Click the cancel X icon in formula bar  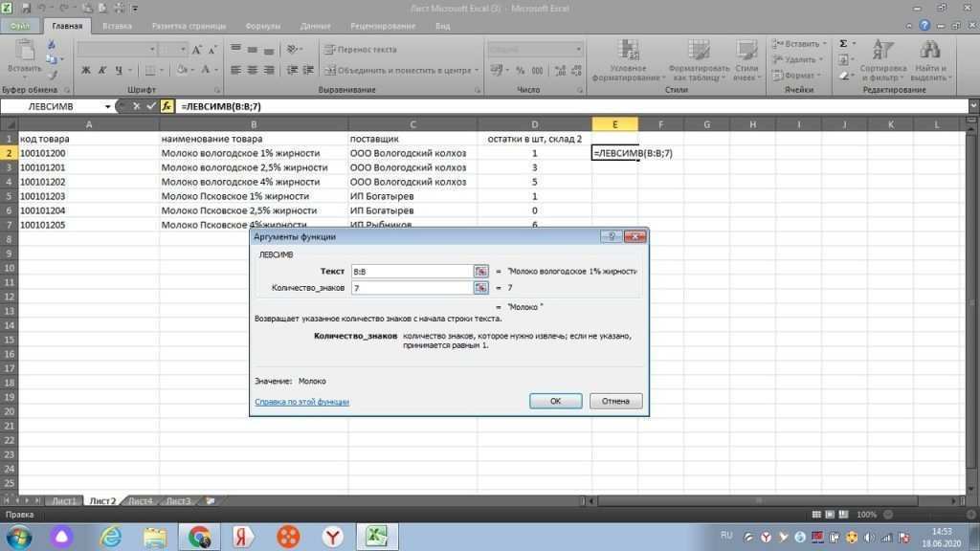coord(136,106)
